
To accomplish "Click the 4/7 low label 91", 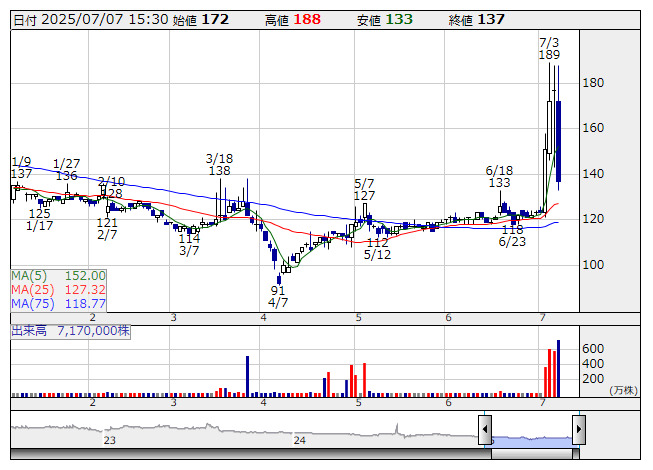I will [x=278, y=291].
